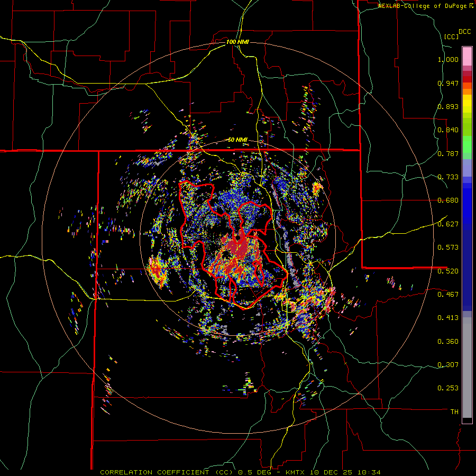Select the 0.627 scale value
The width and height of the screenshot is (476, 476).
click(448, 224)
